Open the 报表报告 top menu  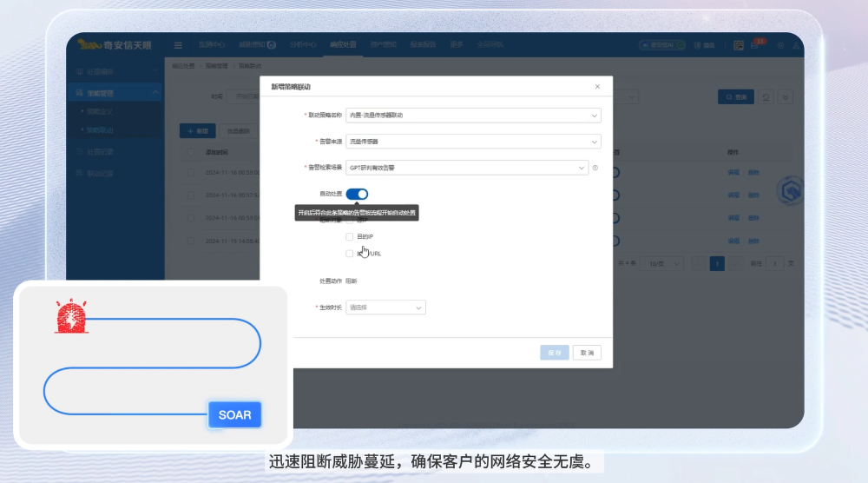423,45
